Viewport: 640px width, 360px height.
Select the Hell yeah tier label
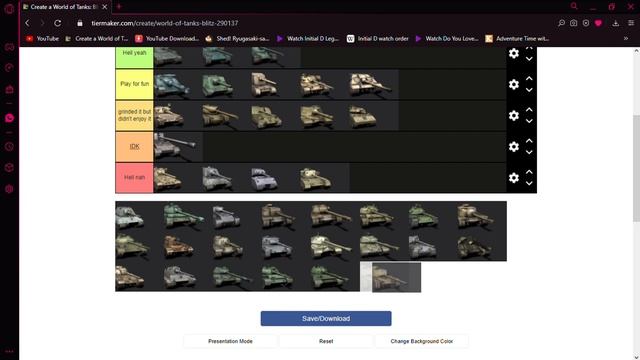(134, 57)
